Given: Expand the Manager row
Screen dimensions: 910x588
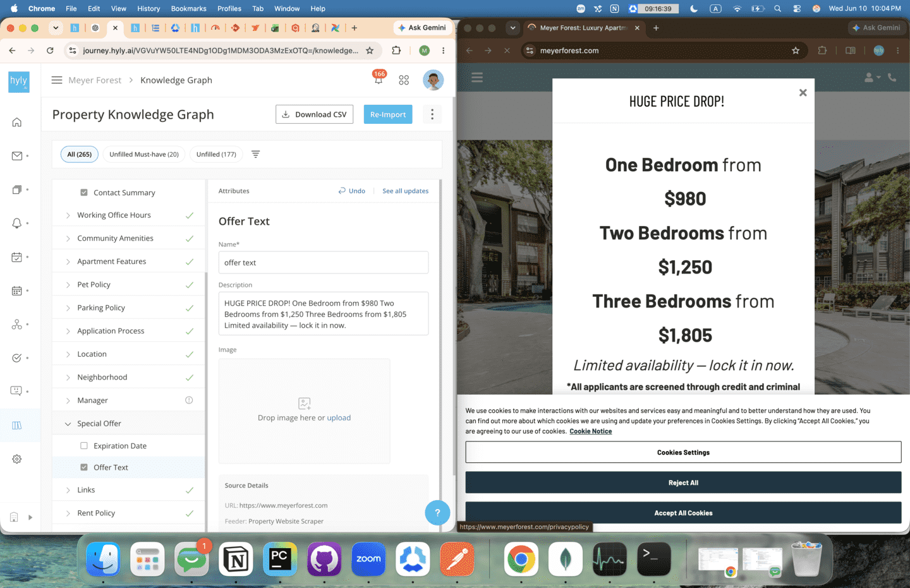Looking at the screenshot, I should [x=128, y=400].
